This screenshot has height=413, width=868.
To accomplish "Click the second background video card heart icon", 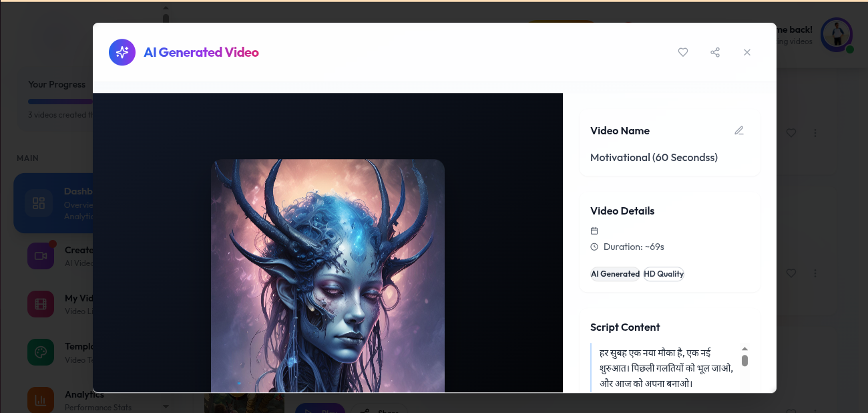I will coord(791,273).
